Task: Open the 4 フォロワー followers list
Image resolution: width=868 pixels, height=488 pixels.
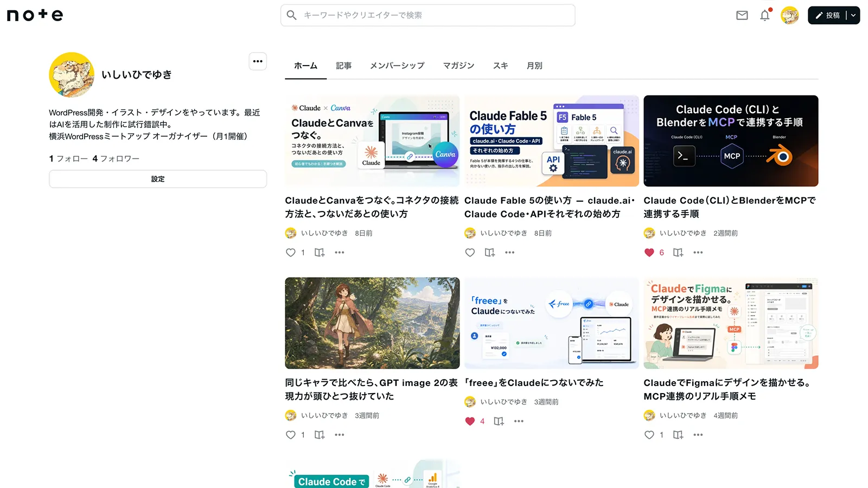Action: tap(116, 158)
